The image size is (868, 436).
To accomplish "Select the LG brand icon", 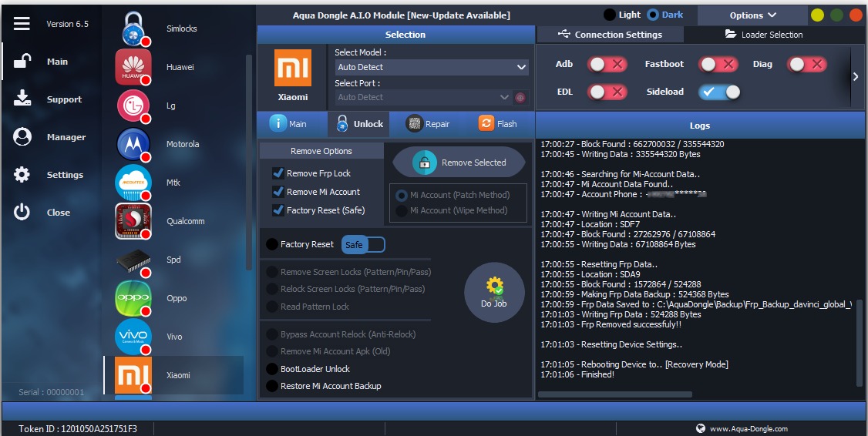I will point(133,105).
